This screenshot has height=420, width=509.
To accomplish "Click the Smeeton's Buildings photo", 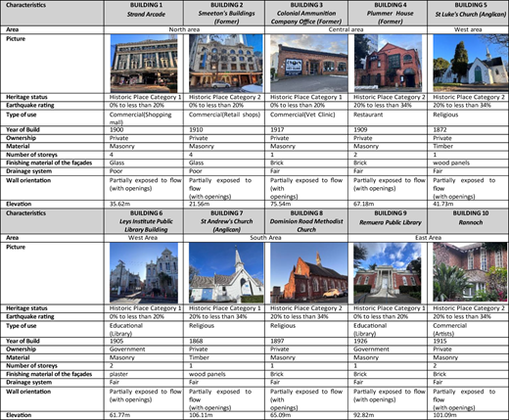I will coord(226,64).
